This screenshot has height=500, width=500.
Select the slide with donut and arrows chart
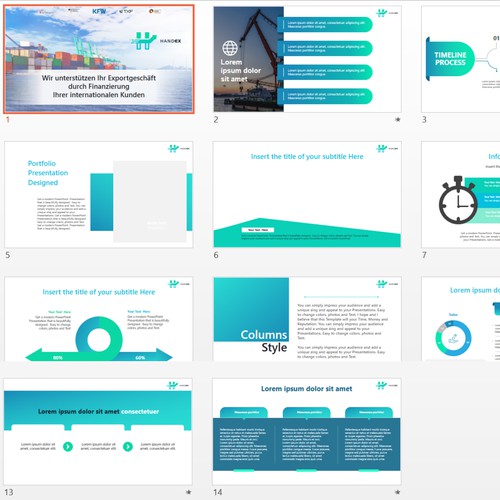pyautogui.click(x=99, y=319)
